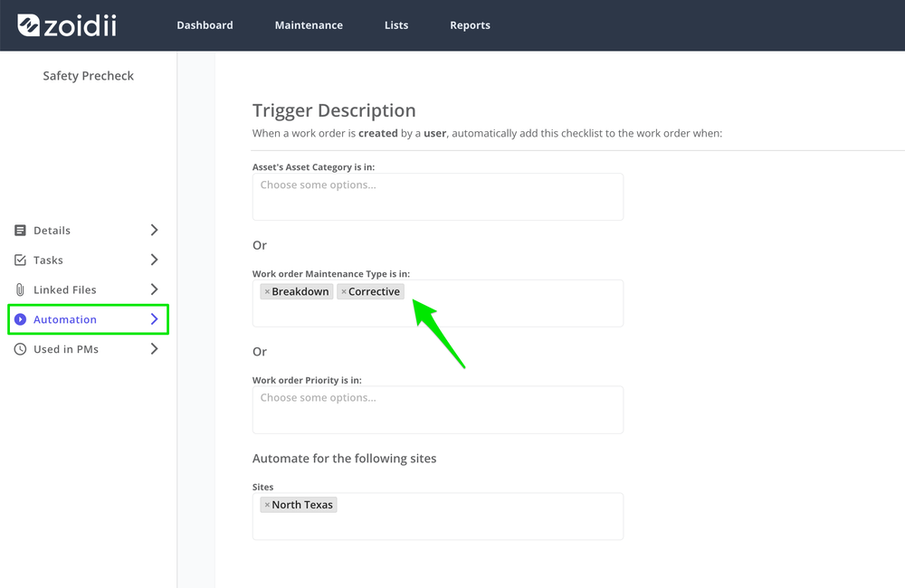Expand the Tasks chevron arrow
This screenshot has height=588, width=905.
pos(154,260)
